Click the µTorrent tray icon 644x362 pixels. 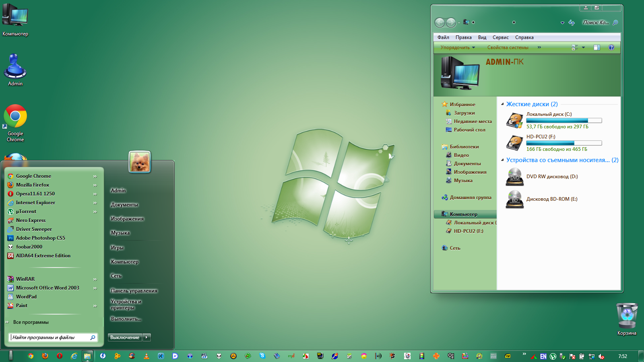pos(553,356)
